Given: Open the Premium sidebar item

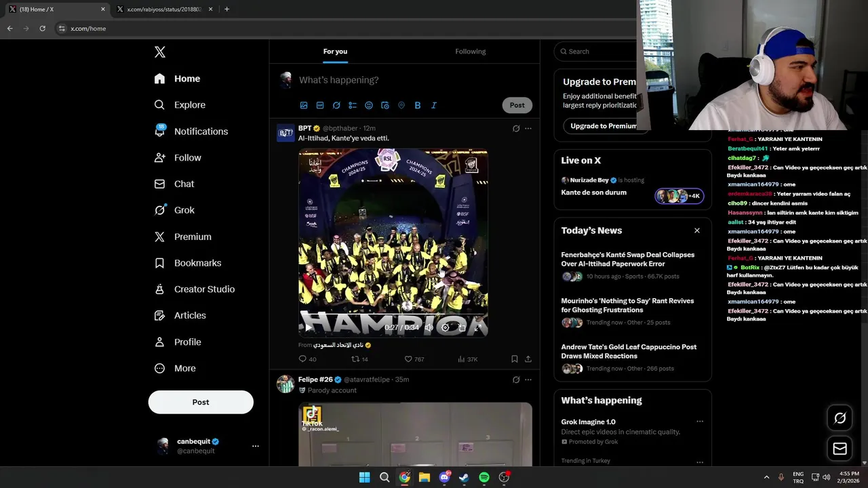Looking at the screenshot, I should click(x=182, y=237).
